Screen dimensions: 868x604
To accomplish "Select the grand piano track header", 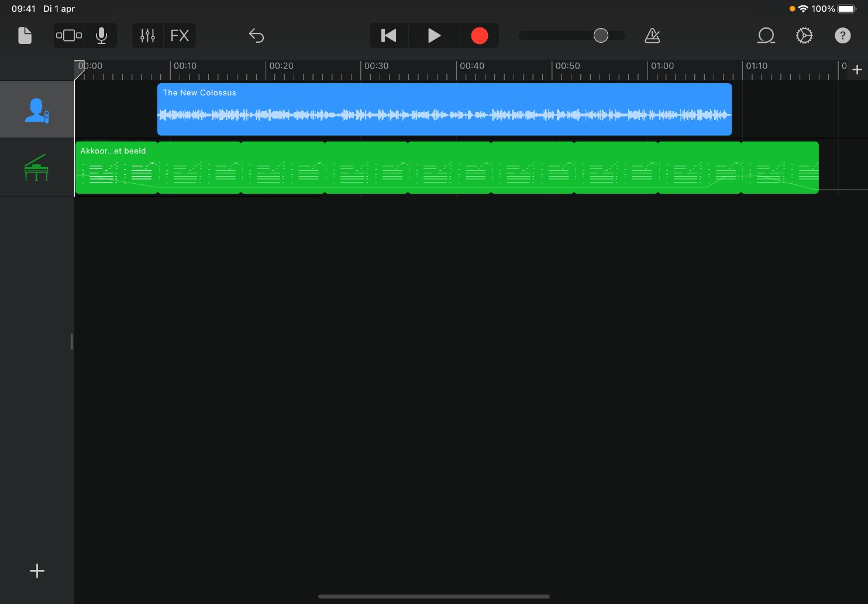I will tap(37, 167).
